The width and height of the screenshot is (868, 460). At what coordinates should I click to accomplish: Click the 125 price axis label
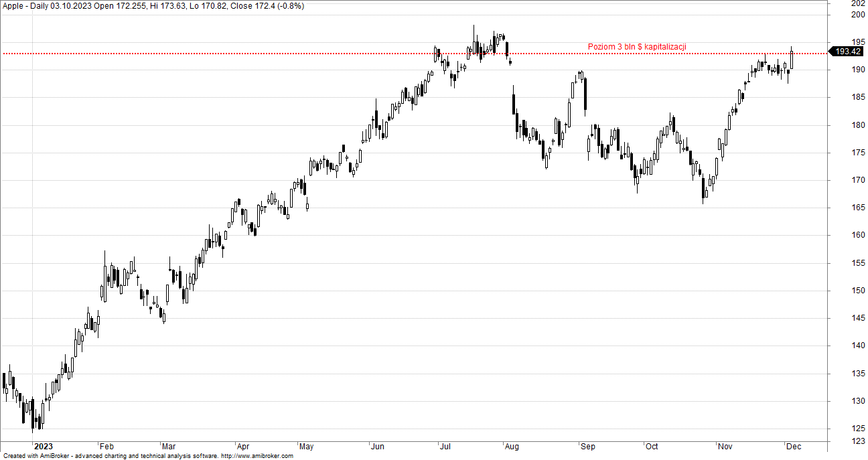point(857,429)
